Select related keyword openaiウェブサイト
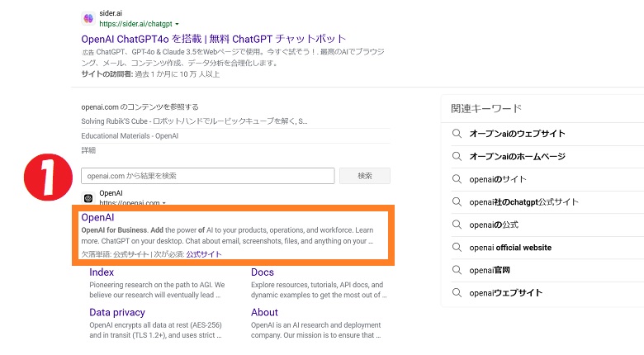Image resolution: width=644 pixels, height=355 pixels. [x=506, y=293]
